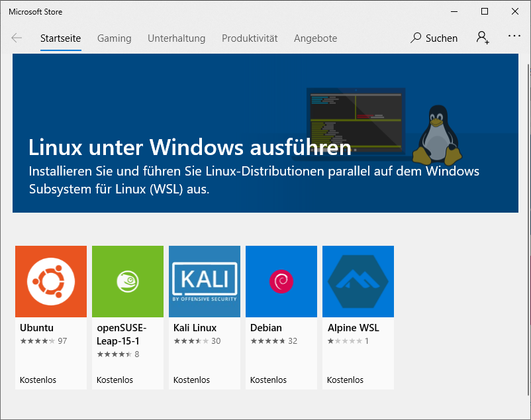
Task: Click the Kali Linux rating with 30
Action: click(x=197, y=341)
